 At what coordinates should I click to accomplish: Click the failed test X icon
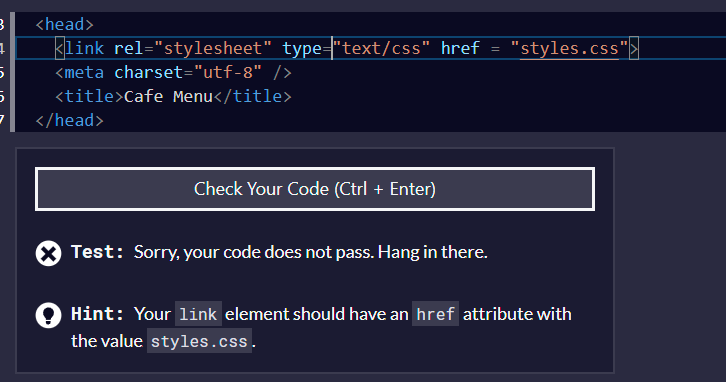(48, 253)
